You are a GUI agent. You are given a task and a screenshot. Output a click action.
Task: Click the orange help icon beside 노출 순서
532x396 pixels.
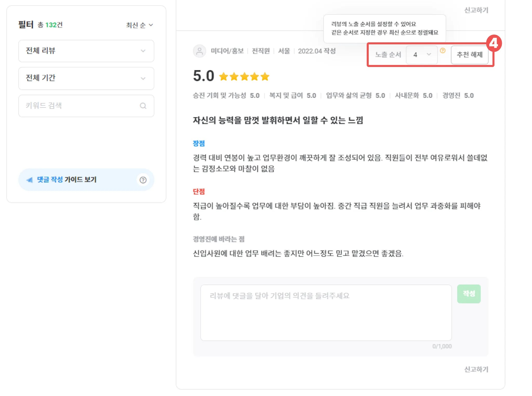[x=443, y=51]
